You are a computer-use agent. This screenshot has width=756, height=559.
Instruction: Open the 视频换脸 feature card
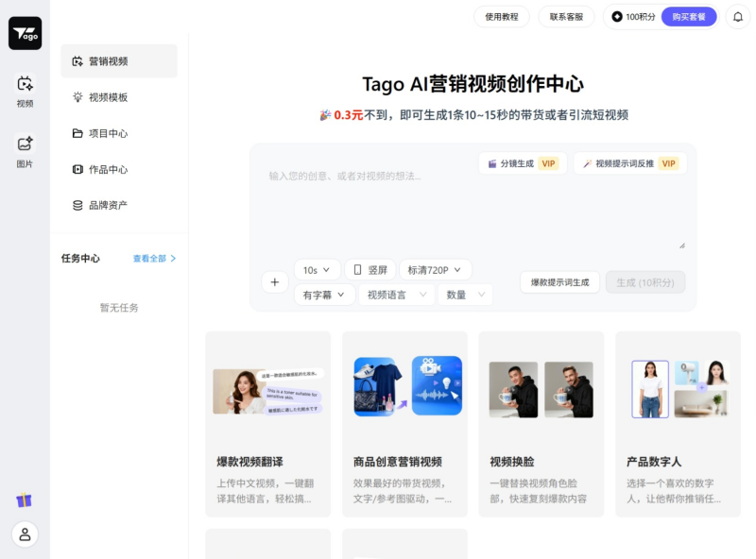[x=541, y=423]
